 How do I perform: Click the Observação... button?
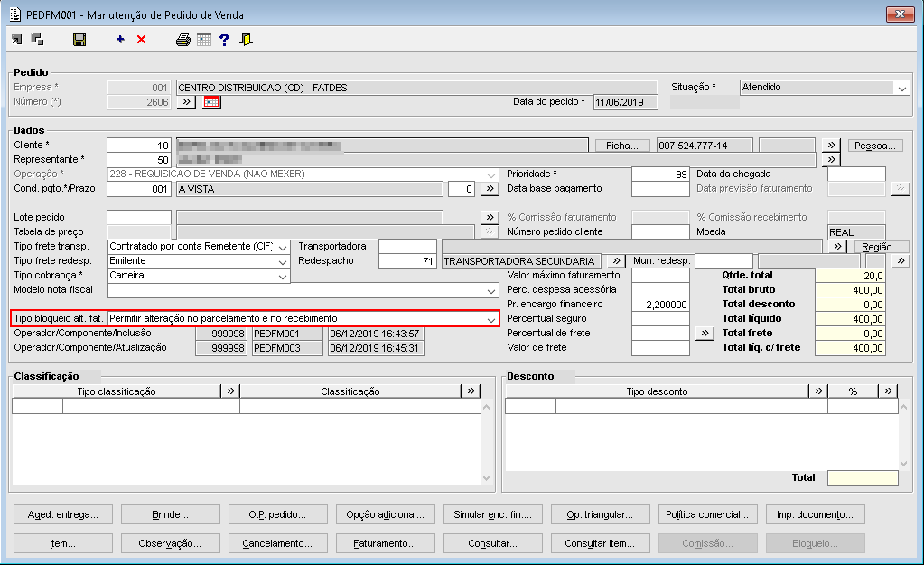pyautogui.click(x=171, y=543)
